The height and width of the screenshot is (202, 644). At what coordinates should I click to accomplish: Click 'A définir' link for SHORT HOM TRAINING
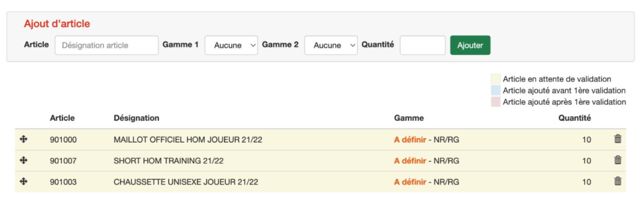(x=410, y=161)
